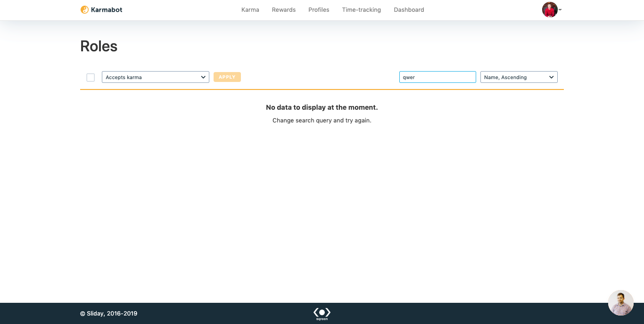Click the Sliday 2016-2019 copyright text
Image resolution: width=644 pixels, height=324 pixels.
109,314
